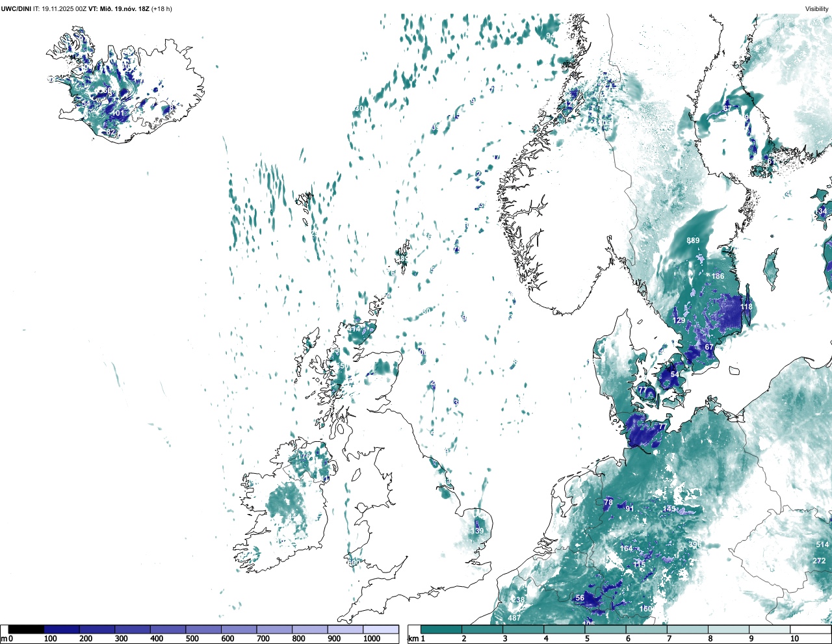Click the 'km' unit label of right legend
Screen dimensions: 832x644
[x=413, y=639]
